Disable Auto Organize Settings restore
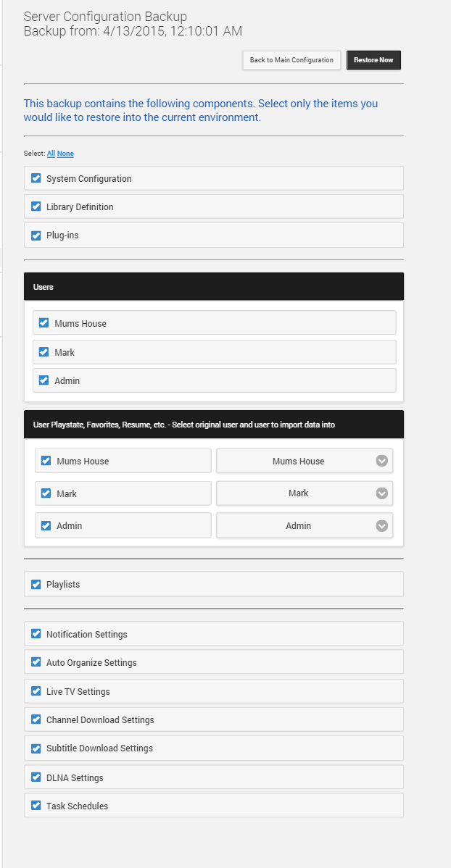The image size is (451, 868). (x=36, y=662)
